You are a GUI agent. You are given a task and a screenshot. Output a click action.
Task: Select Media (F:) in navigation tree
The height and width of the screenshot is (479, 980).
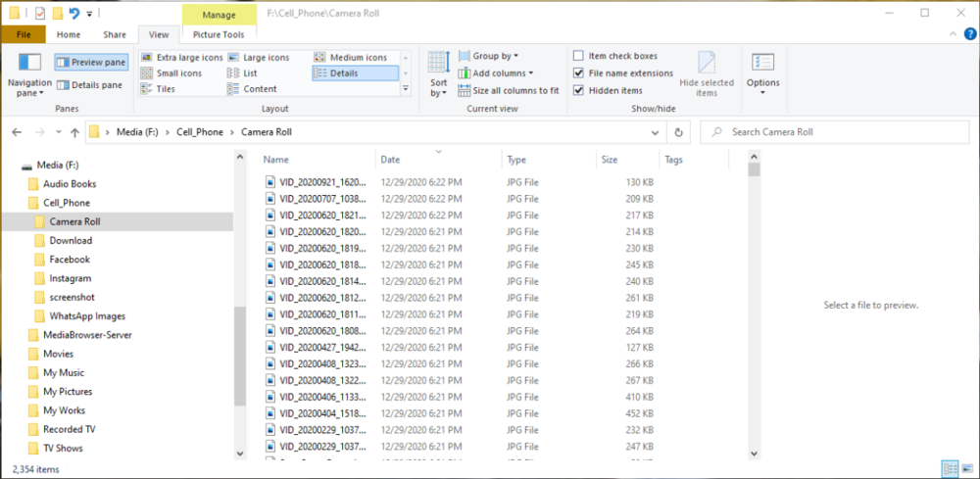(x=58, y=166)
